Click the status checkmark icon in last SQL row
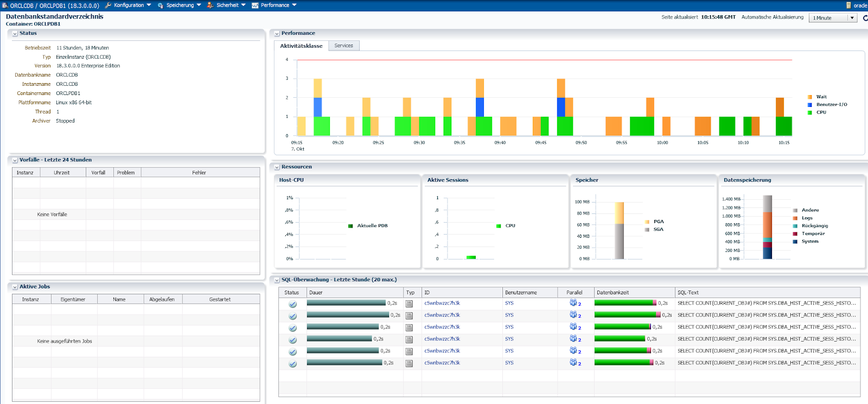868x404 pixels. click(292, 364)
